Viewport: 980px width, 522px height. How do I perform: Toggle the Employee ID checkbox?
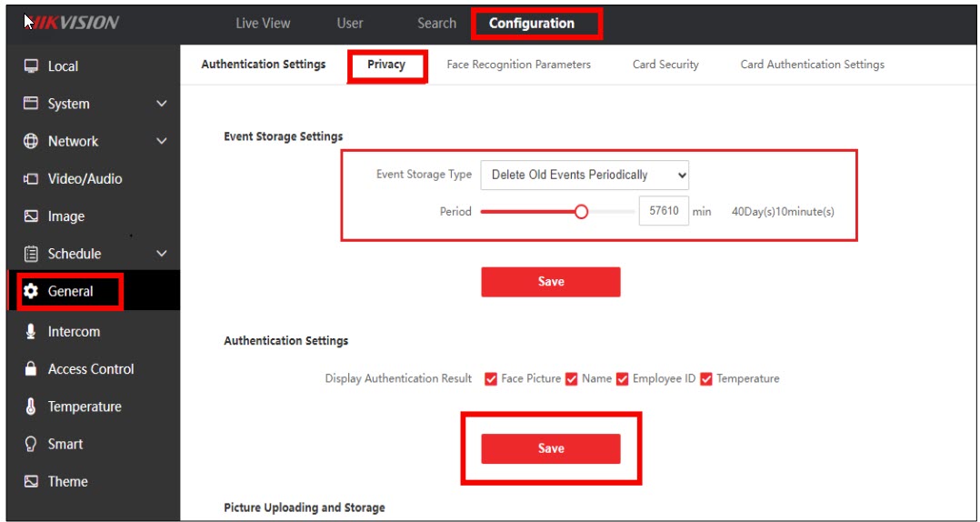click(x=623, y=379)
